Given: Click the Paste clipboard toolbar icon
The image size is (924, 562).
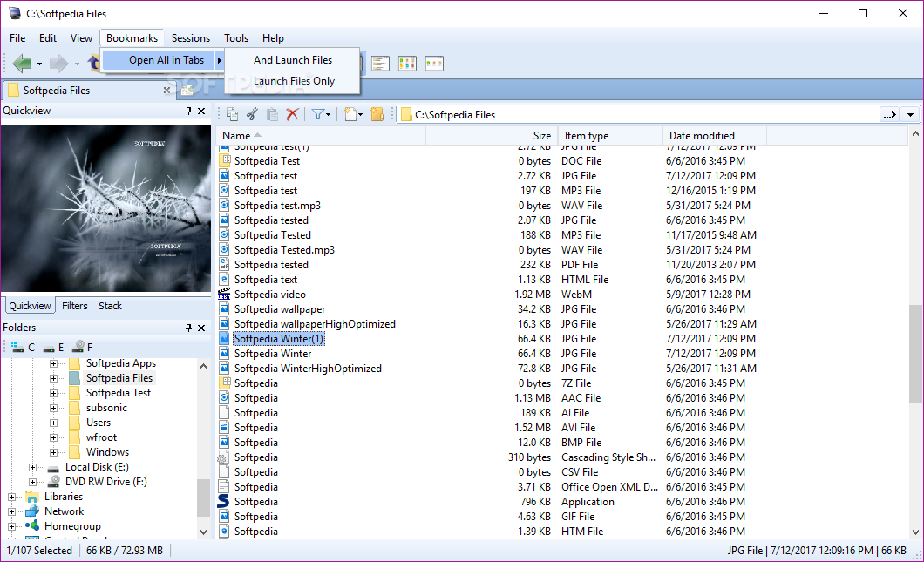Looking at the screenshot, I should 272,114.
